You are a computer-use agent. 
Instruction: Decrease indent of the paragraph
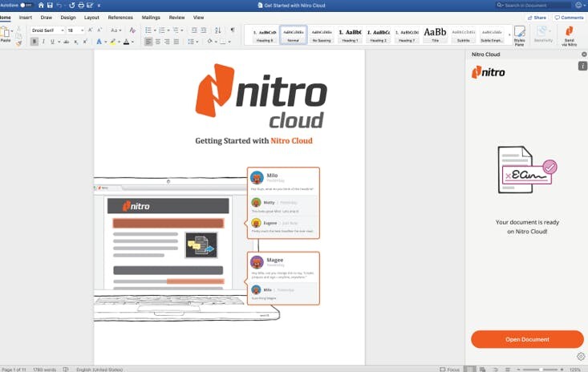(x=194, y=30)
